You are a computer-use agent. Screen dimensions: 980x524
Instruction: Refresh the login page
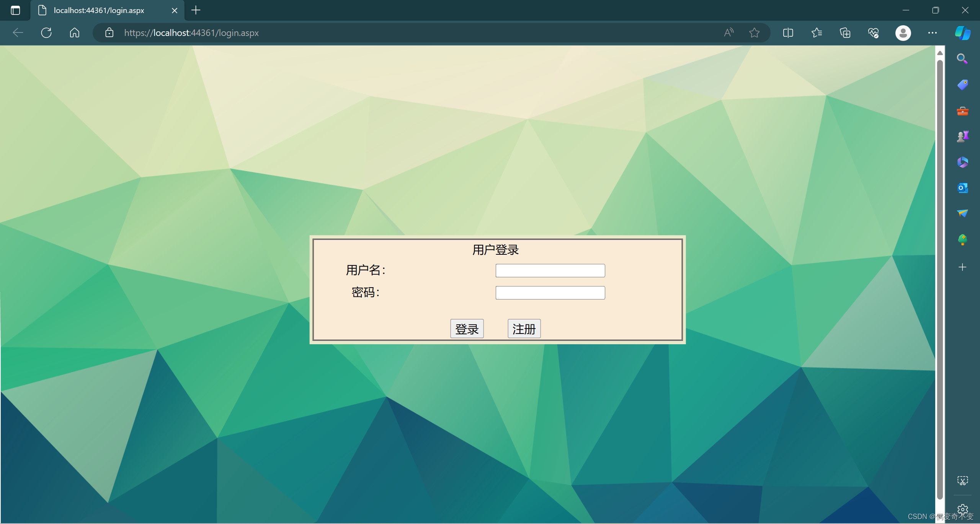click(x=46, y=33)
